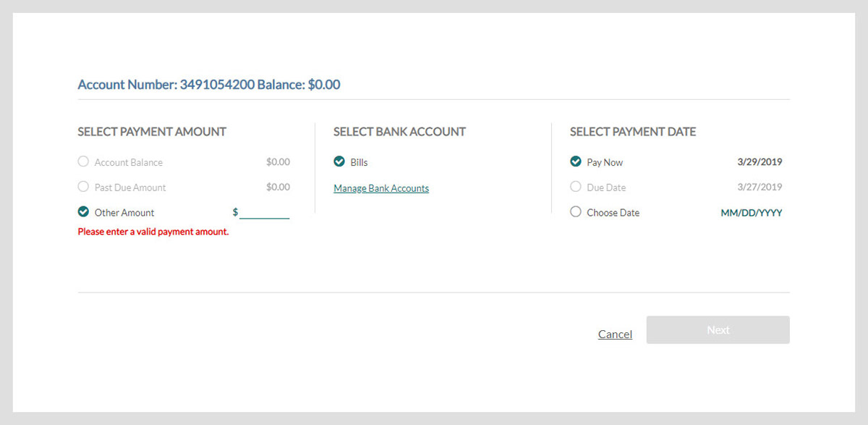This screenshot has width=868, height=425.
Task: Select the Account Balance radio button
Action: pyautogui.click(x=83, y=162)
